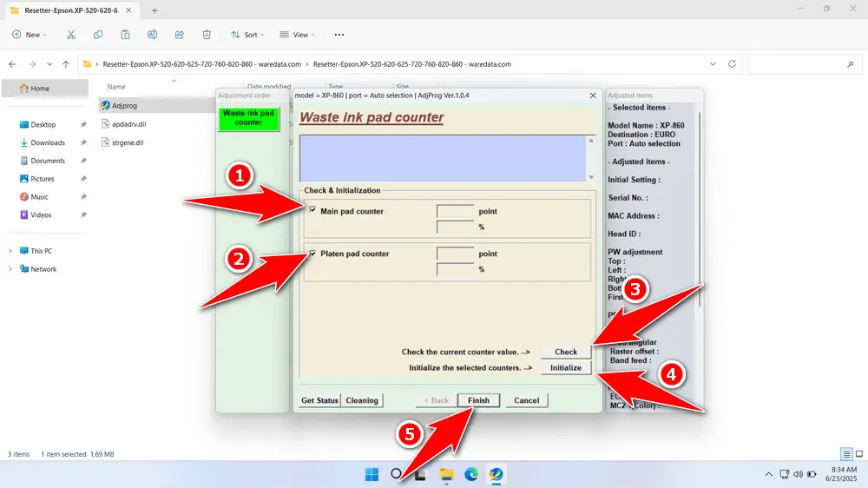Click the Rename icon in Explorer toolbar

pos(152,35)
